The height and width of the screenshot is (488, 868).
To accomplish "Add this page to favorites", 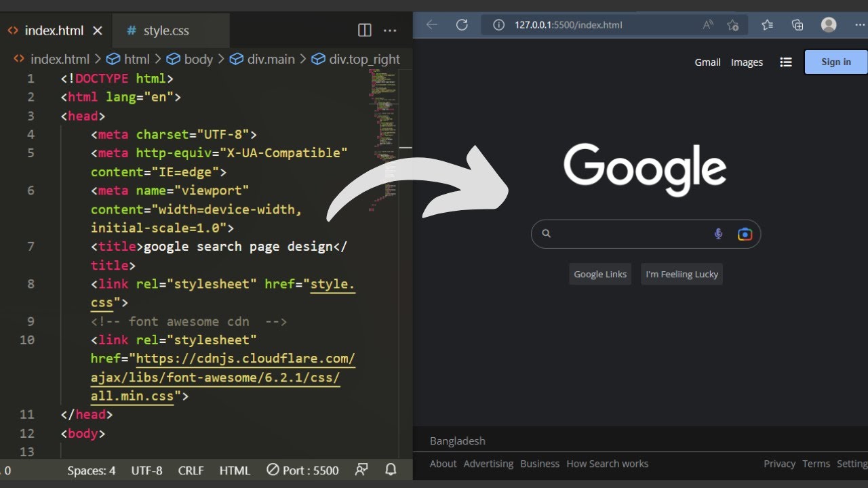I will [732, 25].
